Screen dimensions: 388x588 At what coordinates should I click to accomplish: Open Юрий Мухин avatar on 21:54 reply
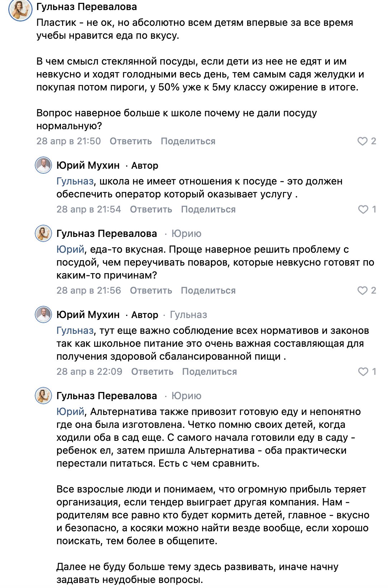click(43, 165)
